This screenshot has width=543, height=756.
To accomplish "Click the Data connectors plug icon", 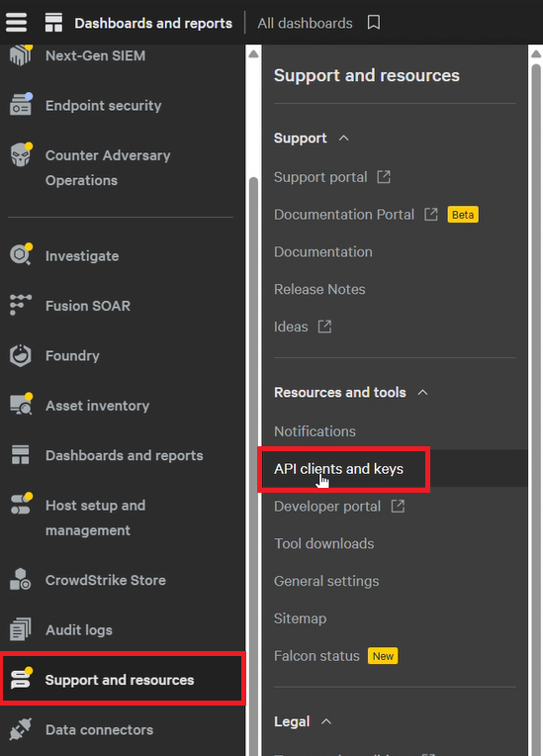I will [20, 729].
